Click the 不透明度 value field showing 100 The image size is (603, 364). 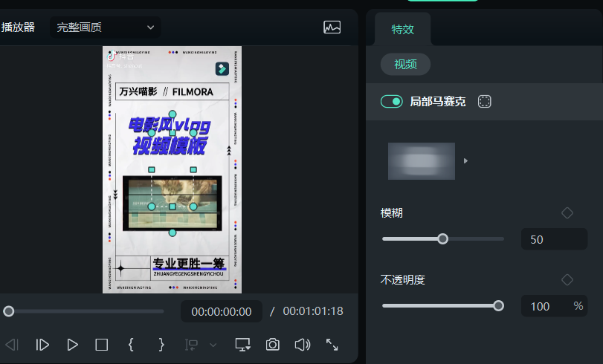(554, 306)
